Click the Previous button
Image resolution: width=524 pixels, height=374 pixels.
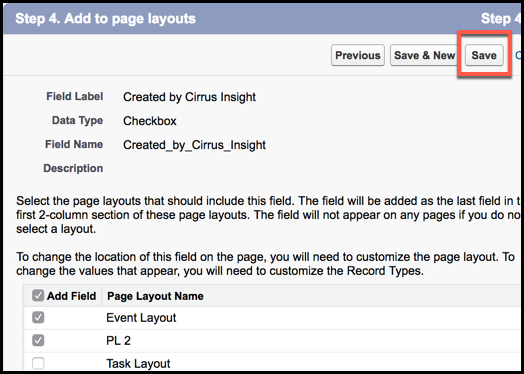click(358, 55)
